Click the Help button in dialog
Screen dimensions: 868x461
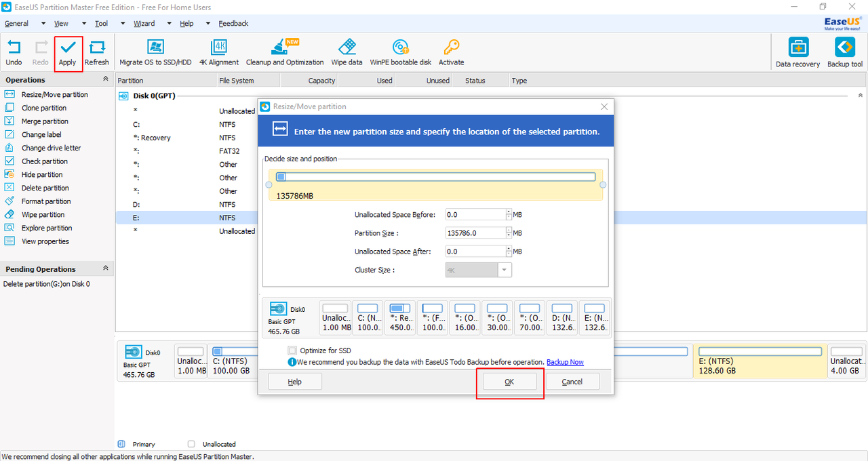pos(295,382)
